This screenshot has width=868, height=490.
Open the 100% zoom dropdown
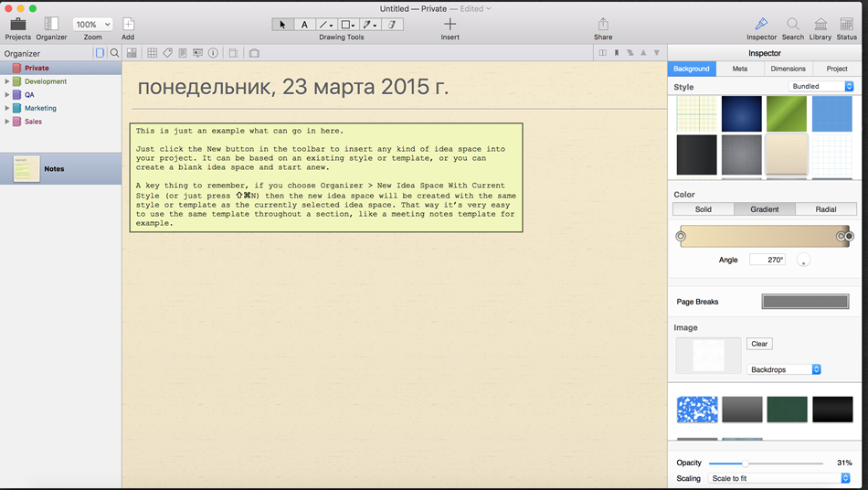click(x=92, y=25)
